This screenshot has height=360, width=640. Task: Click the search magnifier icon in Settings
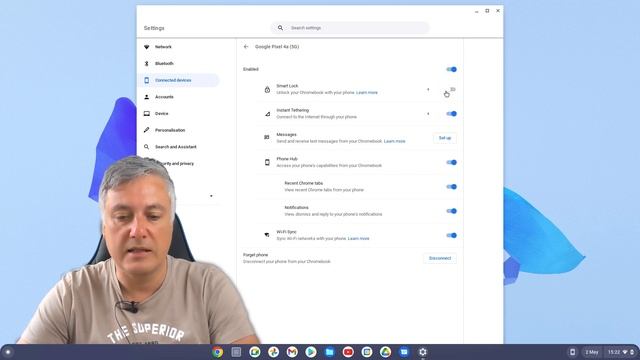click(x=280, y=28)
